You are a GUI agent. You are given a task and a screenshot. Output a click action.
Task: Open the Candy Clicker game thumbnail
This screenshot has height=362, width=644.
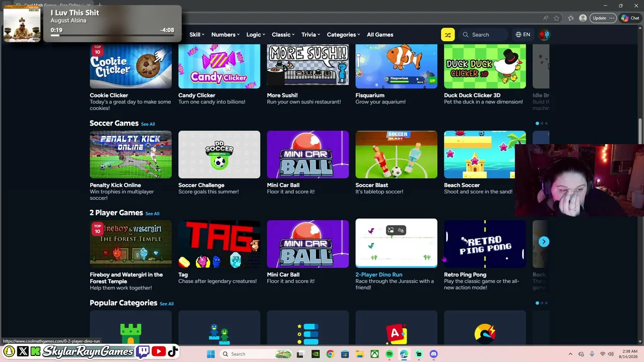coord(219,66)
